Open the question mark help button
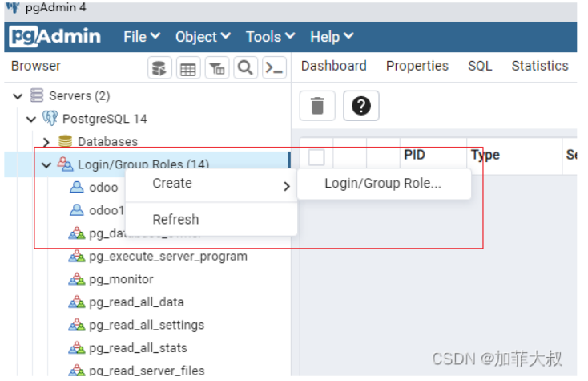588x381 pixels. click(361, 106)
